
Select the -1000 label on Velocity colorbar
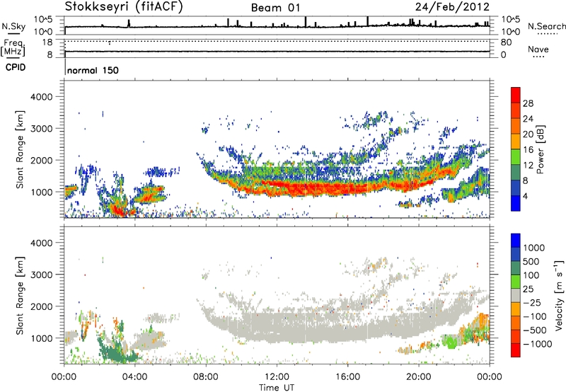click(538, 344)
